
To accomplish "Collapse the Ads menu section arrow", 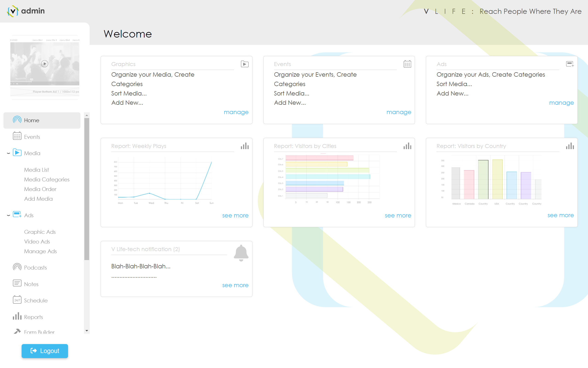I will (8, 215).
